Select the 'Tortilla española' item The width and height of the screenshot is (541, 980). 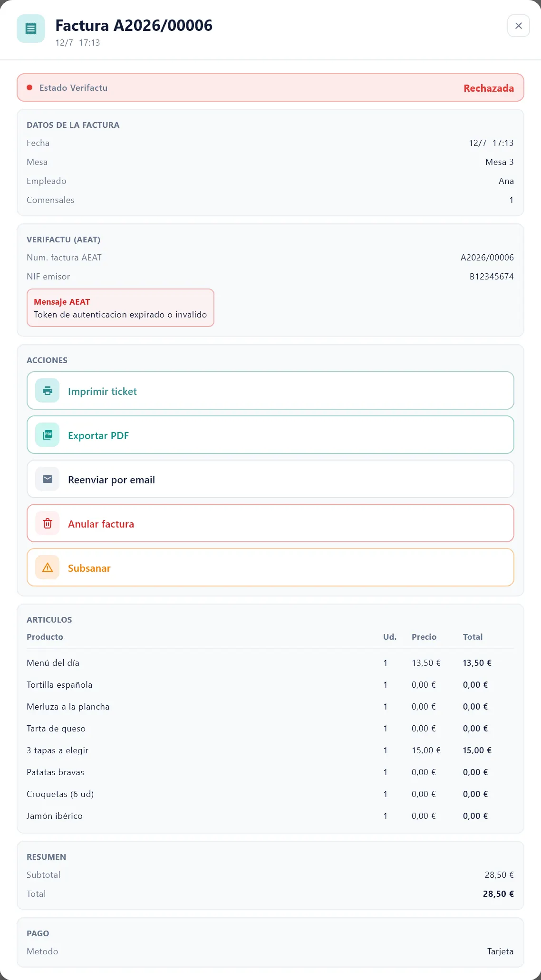point(59,685)
